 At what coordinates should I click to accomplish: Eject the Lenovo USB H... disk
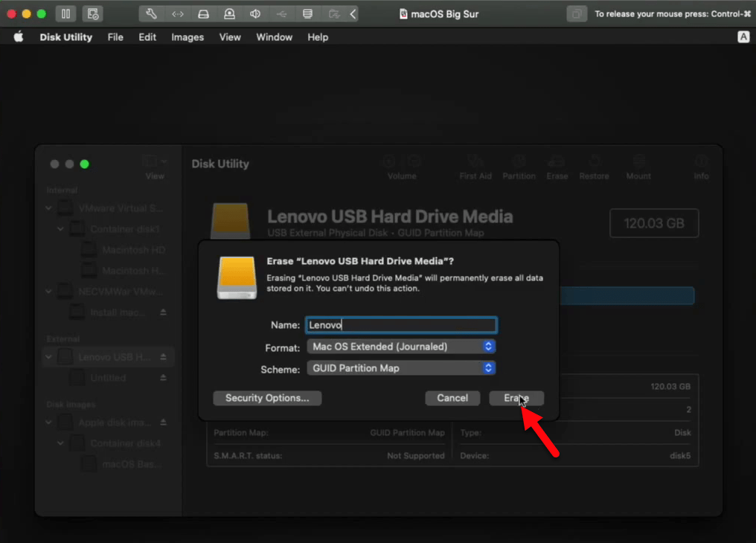(164, 357)
